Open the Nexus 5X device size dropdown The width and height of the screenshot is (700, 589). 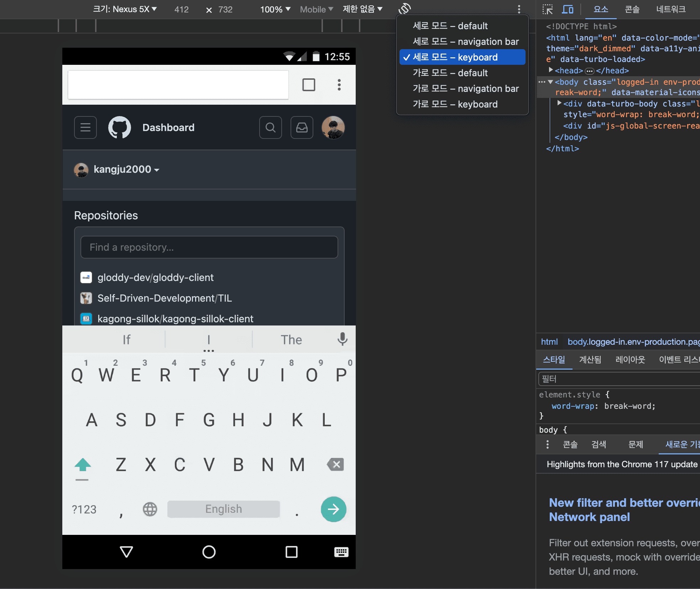click(125, 9)
